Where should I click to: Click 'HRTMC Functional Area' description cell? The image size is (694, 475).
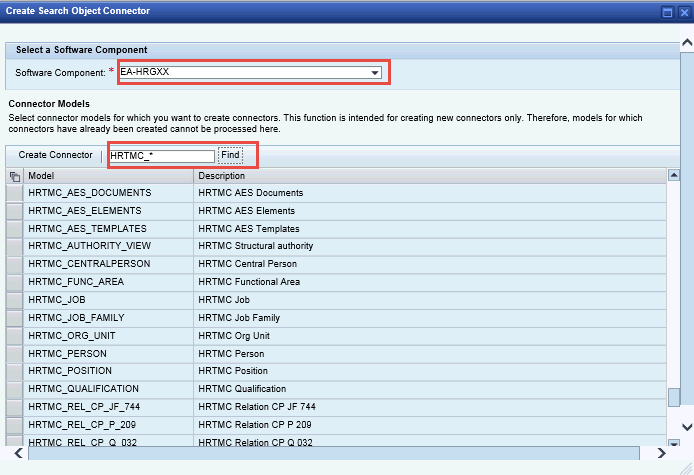(x=430, y=282)
